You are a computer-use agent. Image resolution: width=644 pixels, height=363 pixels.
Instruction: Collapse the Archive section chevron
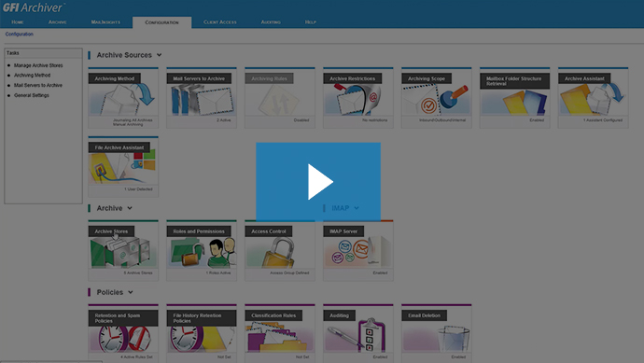pos(130,208)
